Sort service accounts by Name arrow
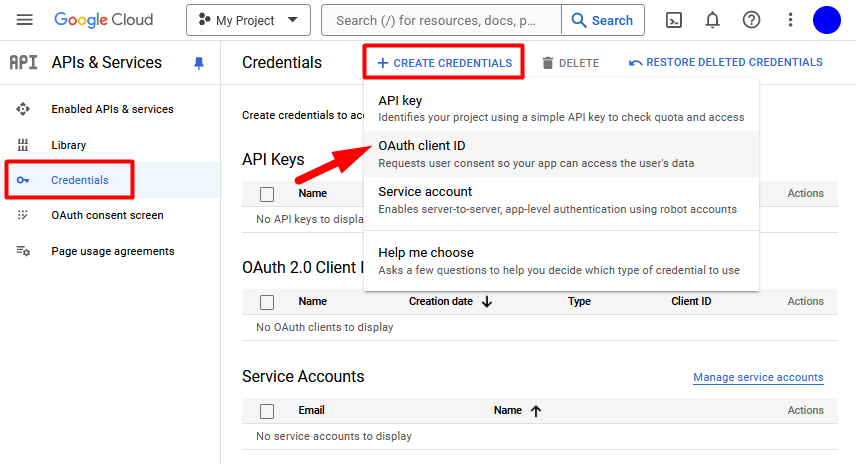 coord(536,411)
